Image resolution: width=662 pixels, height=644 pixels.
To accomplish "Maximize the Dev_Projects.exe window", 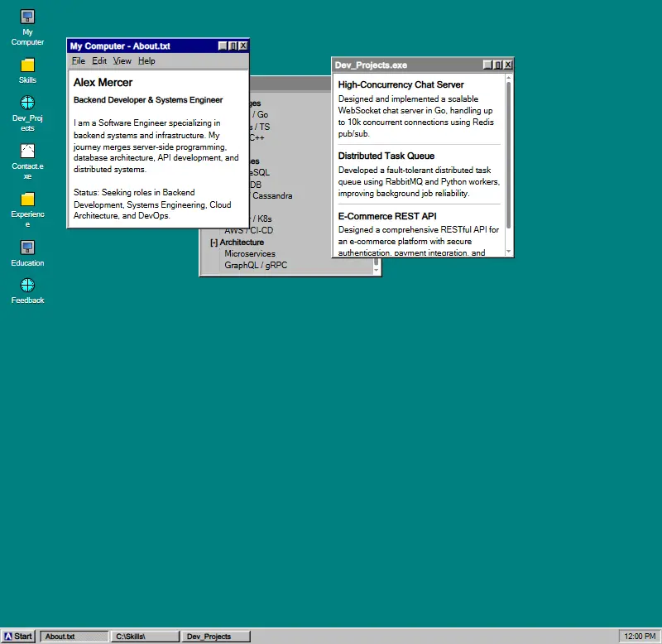I will (x=498, y=65).
